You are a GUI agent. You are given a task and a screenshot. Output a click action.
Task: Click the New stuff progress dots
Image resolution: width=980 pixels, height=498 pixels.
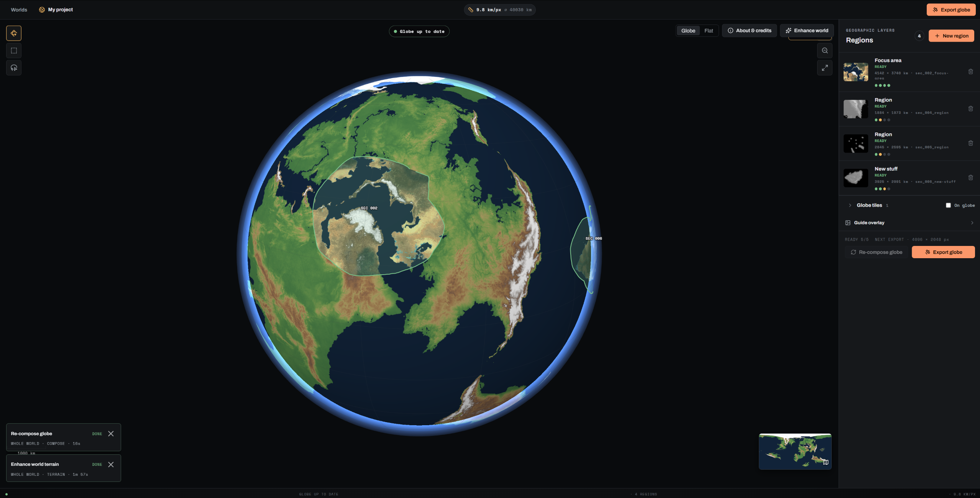[883, 189]
